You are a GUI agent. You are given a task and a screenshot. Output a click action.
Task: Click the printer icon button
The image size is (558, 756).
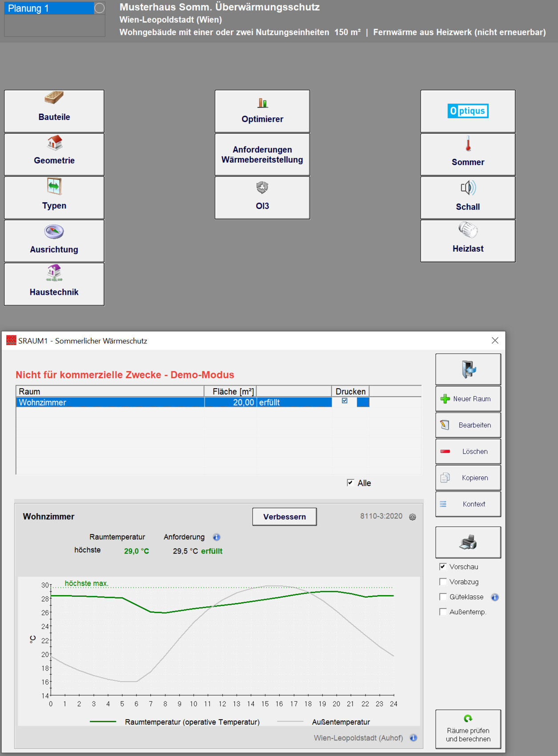(x=468, y=543)
